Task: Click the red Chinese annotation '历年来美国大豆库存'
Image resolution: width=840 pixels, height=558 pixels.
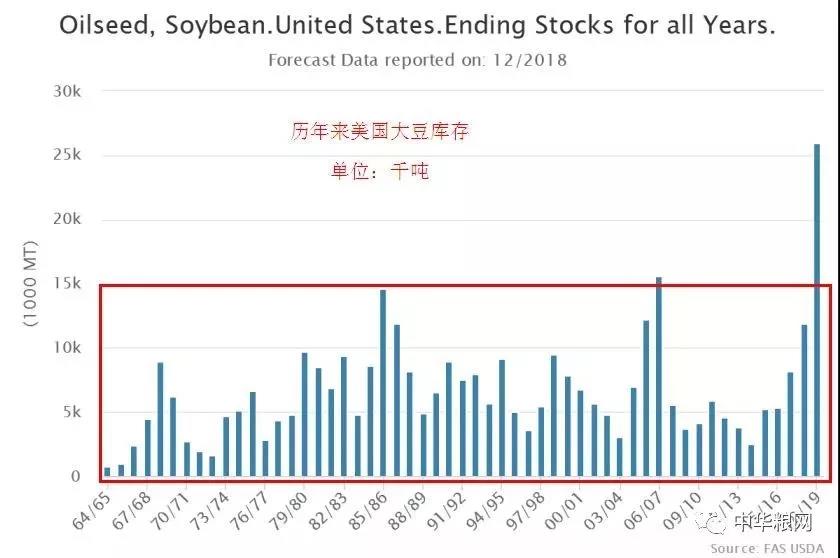Action: [380, 131]
